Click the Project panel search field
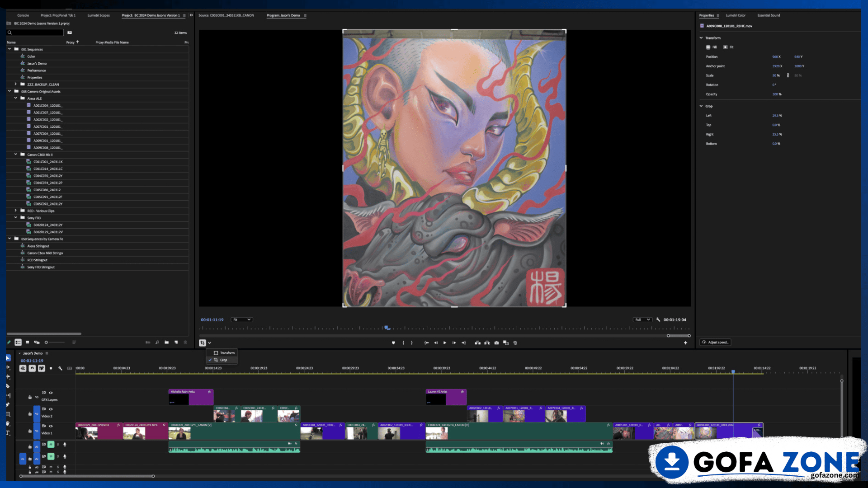 (35, 33)
